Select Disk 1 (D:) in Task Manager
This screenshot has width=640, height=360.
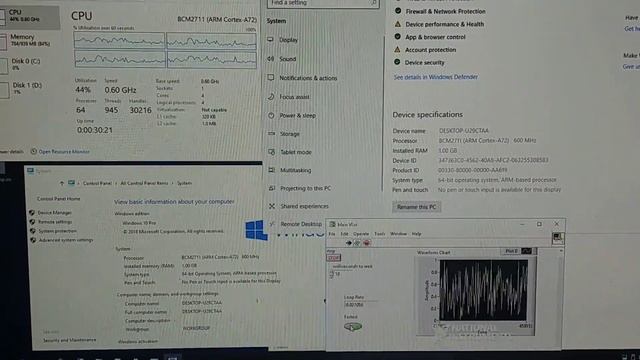pos(29,88)
